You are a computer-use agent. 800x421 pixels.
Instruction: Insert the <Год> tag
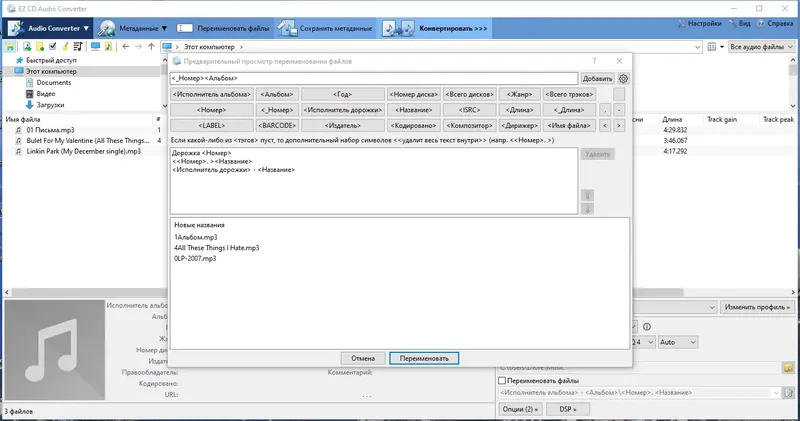pos(342,94)
